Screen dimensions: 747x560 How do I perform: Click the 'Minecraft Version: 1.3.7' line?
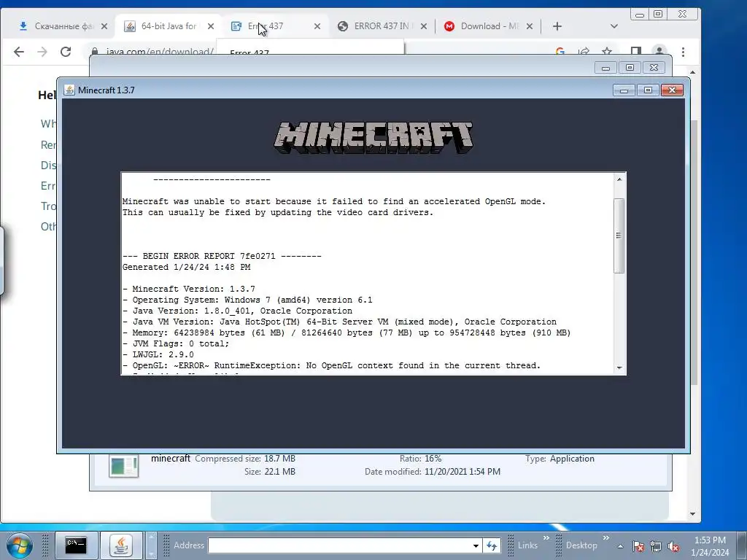click(x=189, y=289)
